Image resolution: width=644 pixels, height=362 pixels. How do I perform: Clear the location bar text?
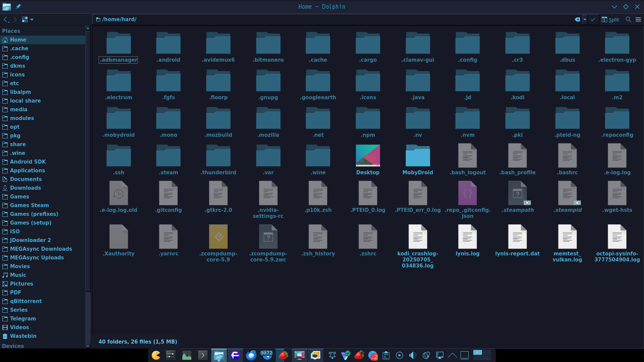[x=577, y=19]
